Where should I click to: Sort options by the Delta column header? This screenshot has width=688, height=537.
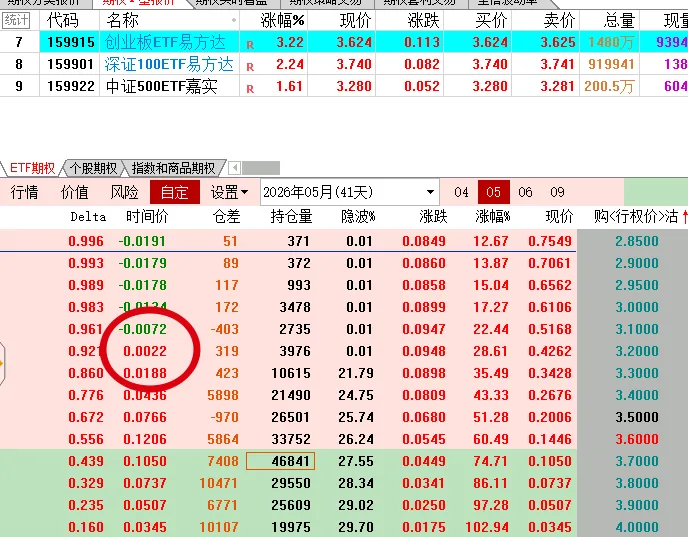point(88,217)
